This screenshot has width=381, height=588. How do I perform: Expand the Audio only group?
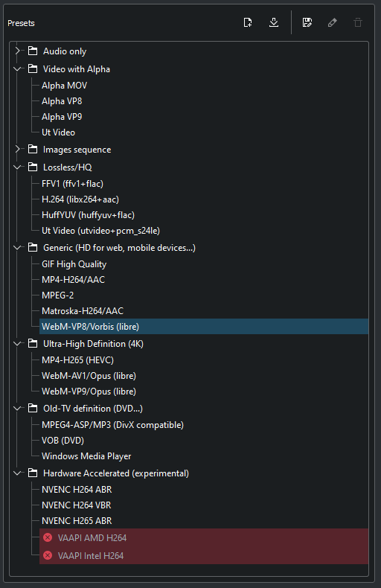[17, 51]
